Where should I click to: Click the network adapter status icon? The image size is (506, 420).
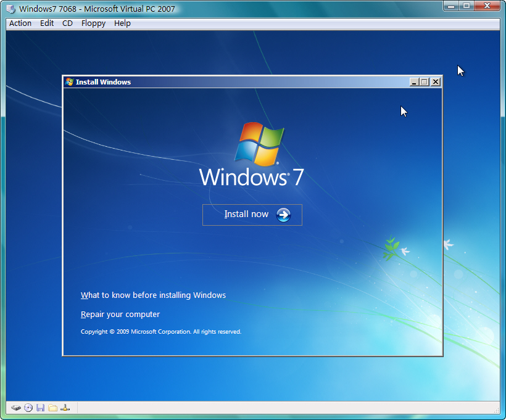(x=65, y=408)
